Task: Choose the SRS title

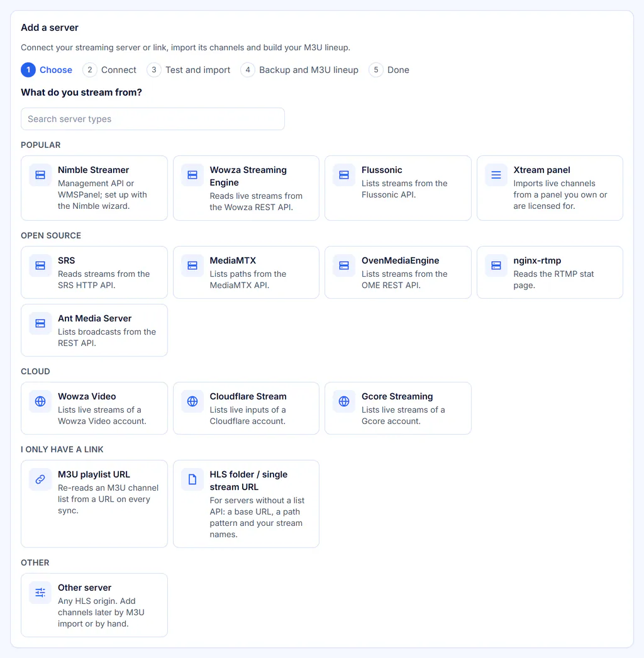Action: [66, 260]
